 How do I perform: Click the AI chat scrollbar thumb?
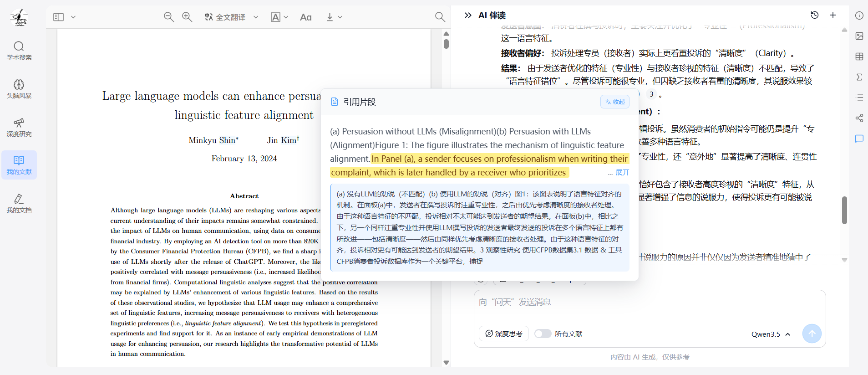(x=844, y=210)
